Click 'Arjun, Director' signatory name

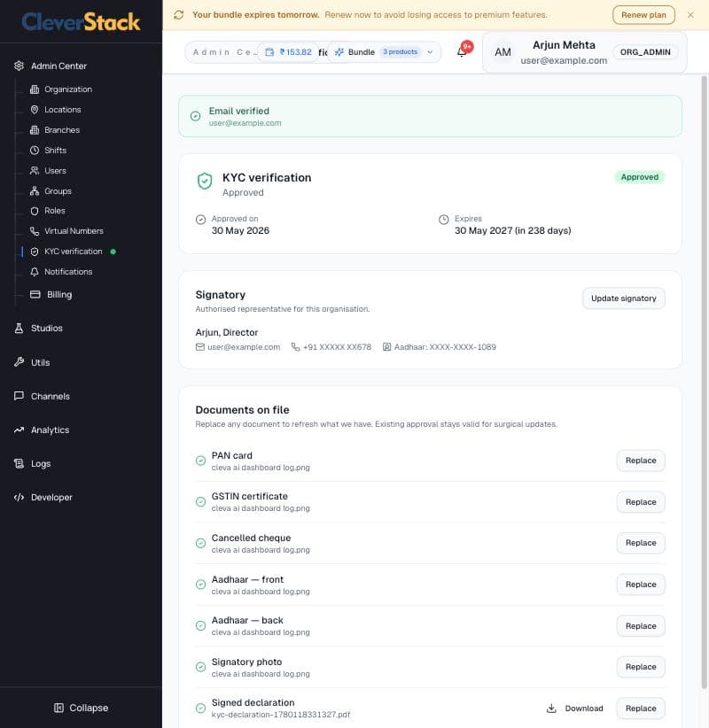[x=227, y=332]
